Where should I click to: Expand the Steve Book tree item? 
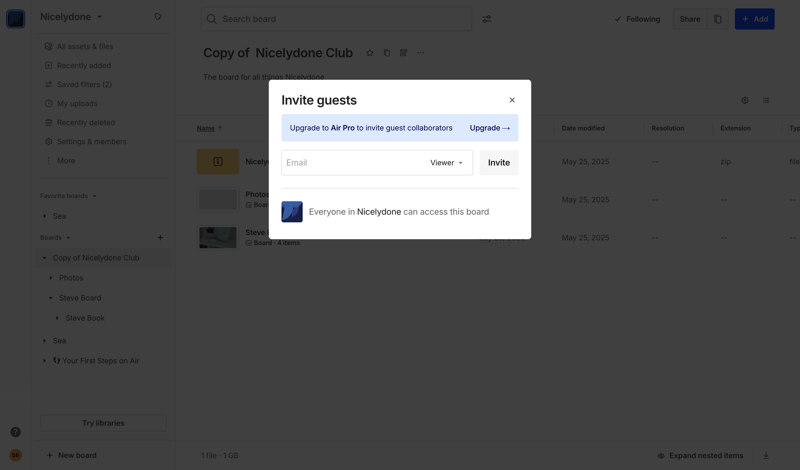57,318
